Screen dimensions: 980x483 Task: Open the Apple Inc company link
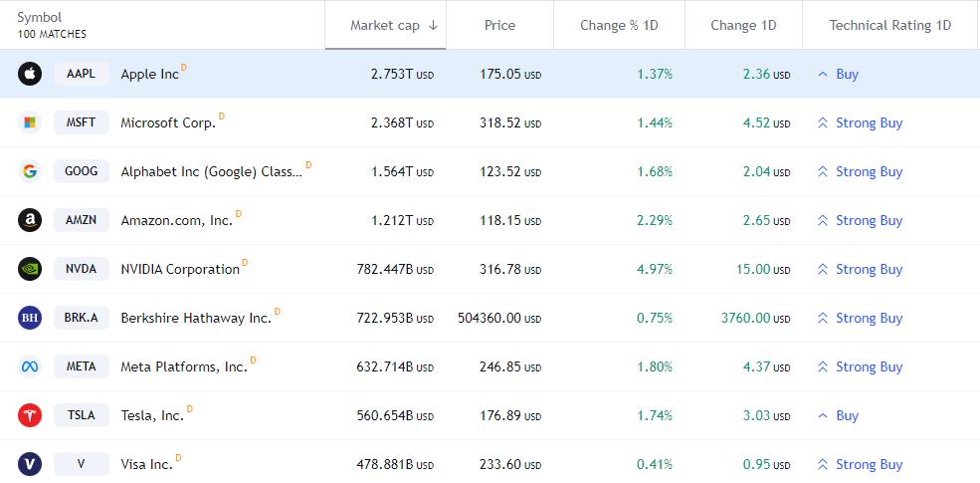coord(150,75)
